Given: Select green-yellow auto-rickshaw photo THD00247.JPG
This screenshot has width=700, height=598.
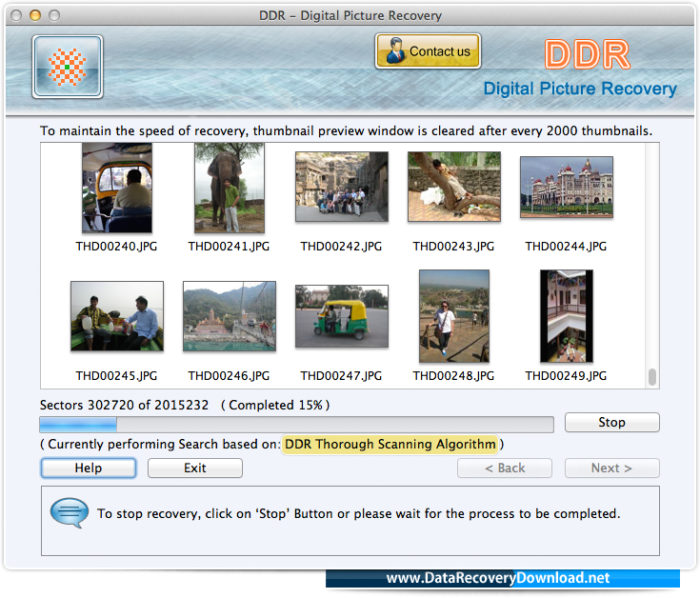Looking at the screenshot, I should click(x=342, y=316).
